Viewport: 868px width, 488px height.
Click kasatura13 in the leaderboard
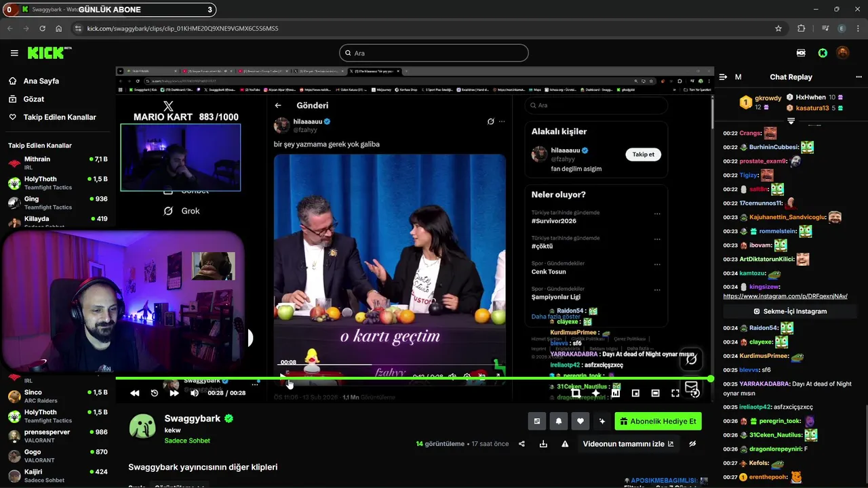tap(812, 108)
